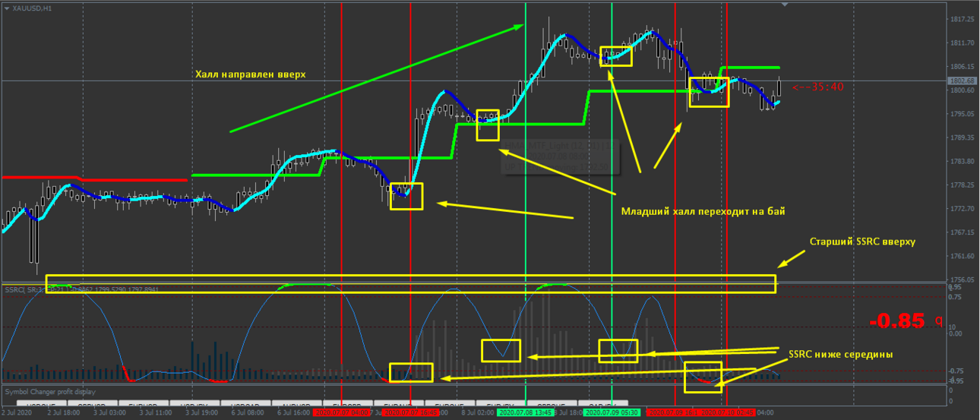Screen dimensions: 980x420
Task: Click the 1756.05 price scale value
Action: tap(961, 279)
